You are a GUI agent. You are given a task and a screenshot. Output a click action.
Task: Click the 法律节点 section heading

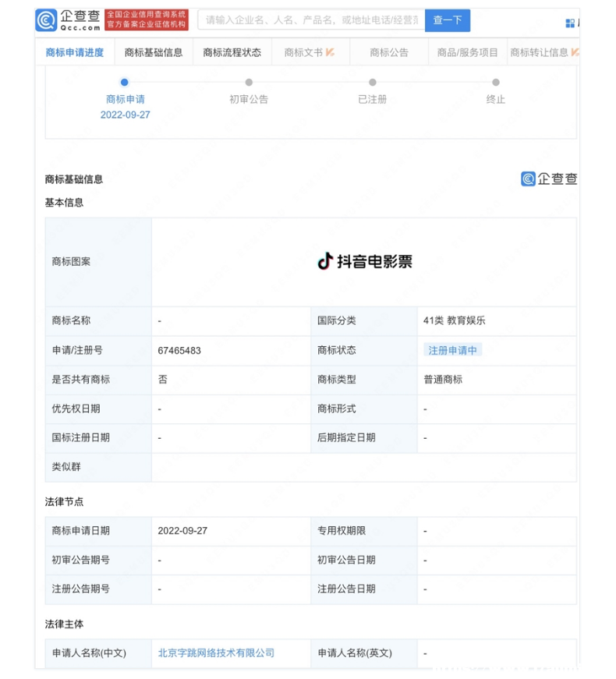click(64, 501)
